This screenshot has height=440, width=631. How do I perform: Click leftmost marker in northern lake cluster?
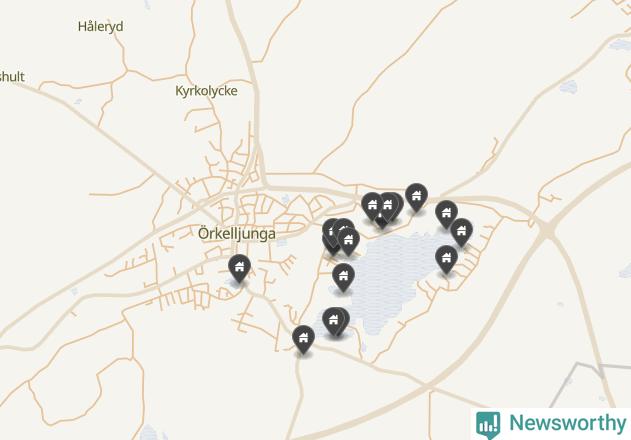pos(372,206)
